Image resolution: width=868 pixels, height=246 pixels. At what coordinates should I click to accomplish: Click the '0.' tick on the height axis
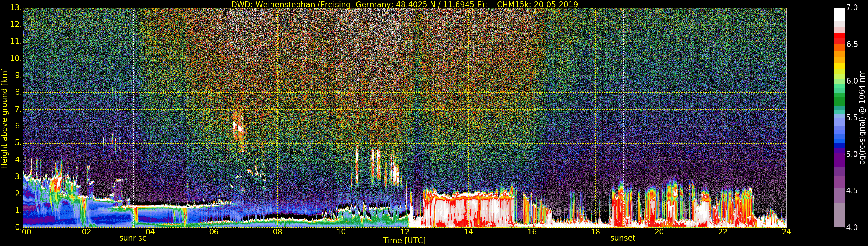click(18, 227)
